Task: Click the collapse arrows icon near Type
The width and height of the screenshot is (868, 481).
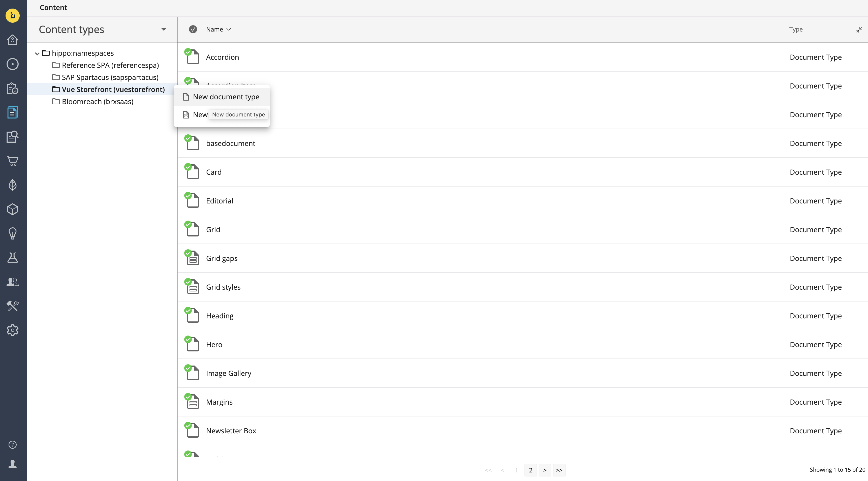Action: pyautogui.click(x=859, y=30)
